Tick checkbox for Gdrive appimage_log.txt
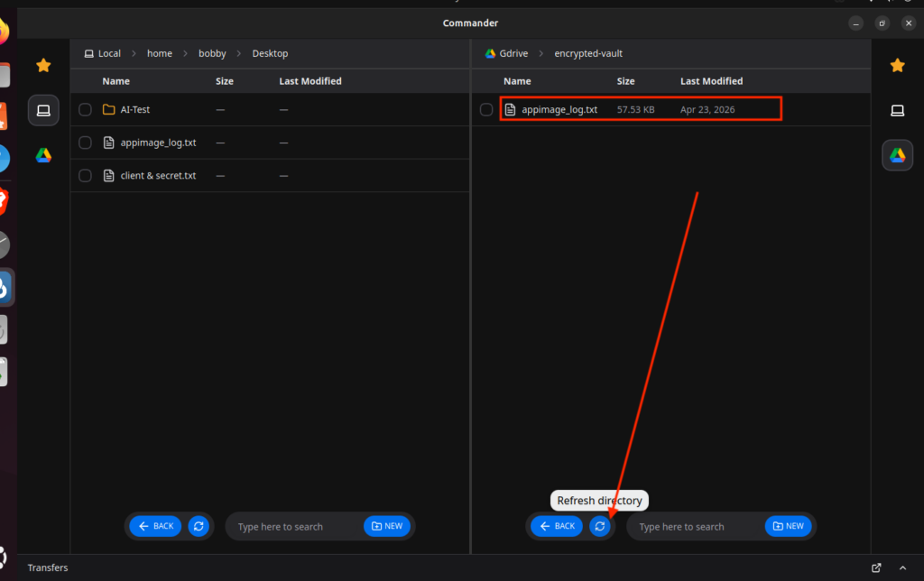This screenshot has width=924, height=581. click(x=486, y=109)
